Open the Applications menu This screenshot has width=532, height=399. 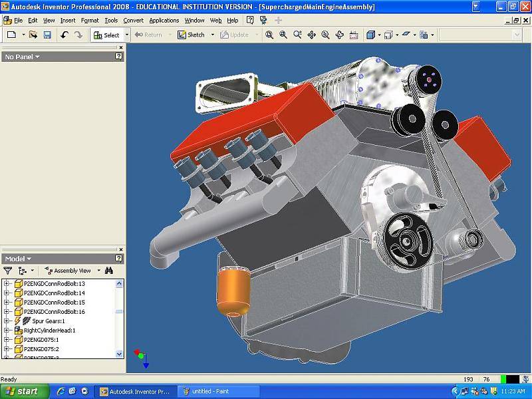tap(164, 21)
